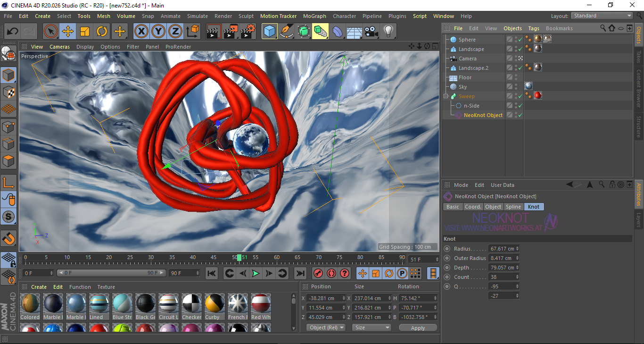Click the Apply button in Coordinates panel
644x344 pixels.
click(418, 327)
